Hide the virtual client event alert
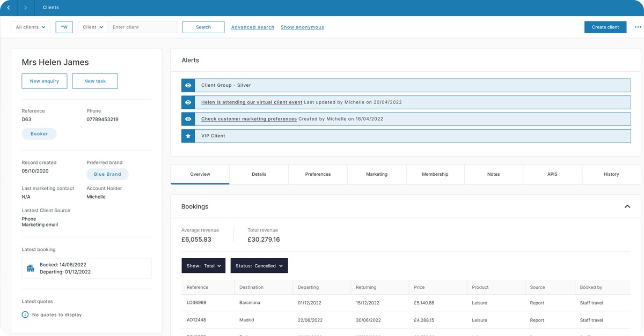This screenshot has width=644, height=336. pyautogui.click(x=187, y=102)
